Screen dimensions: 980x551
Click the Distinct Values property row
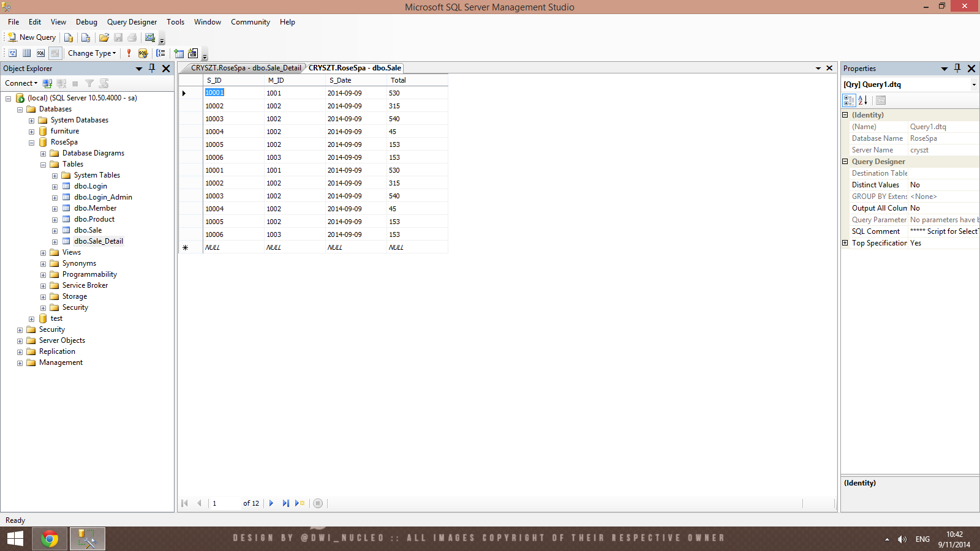point(914,185)
